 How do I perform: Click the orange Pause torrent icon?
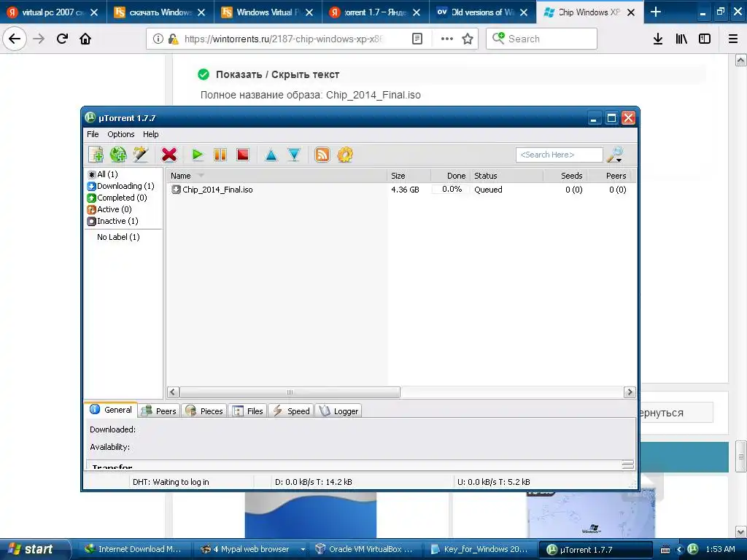point(220,155)
